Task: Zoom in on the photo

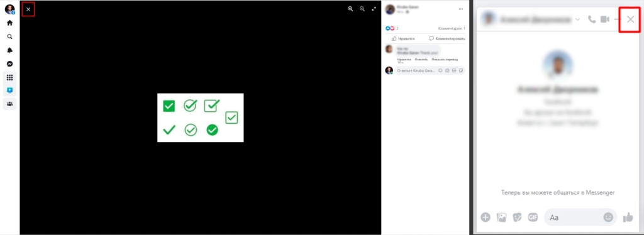Action: click(350, 9)
